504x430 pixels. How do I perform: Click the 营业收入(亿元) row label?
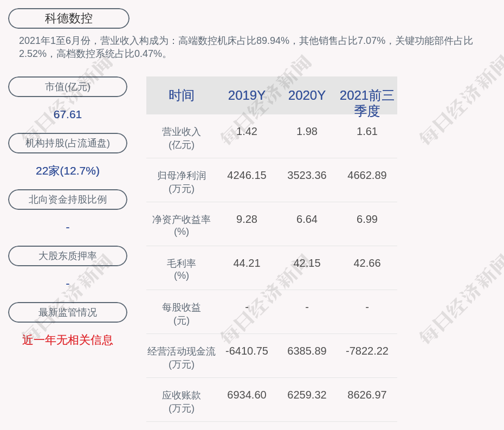tap(182, 138)
